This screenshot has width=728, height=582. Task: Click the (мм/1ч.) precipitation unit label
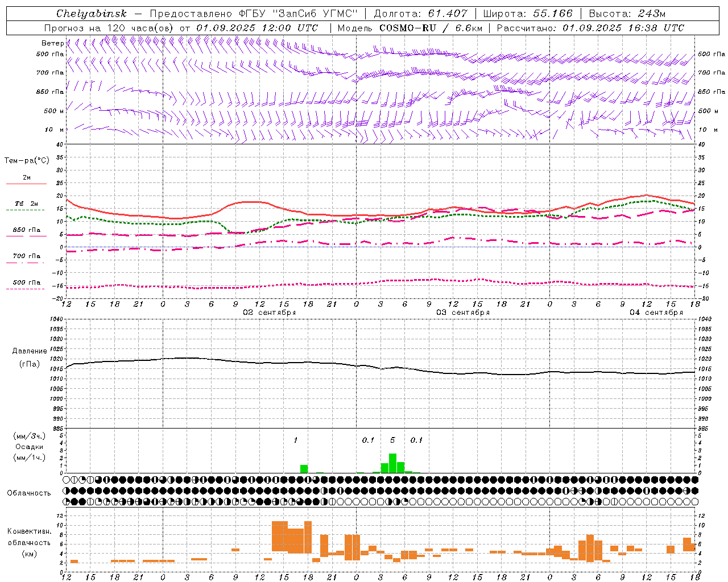pos(30,458)
